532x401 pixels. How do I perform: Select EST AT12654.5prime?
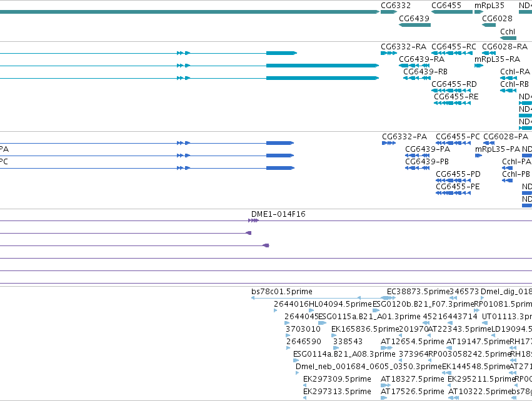(x=412, y=341)
